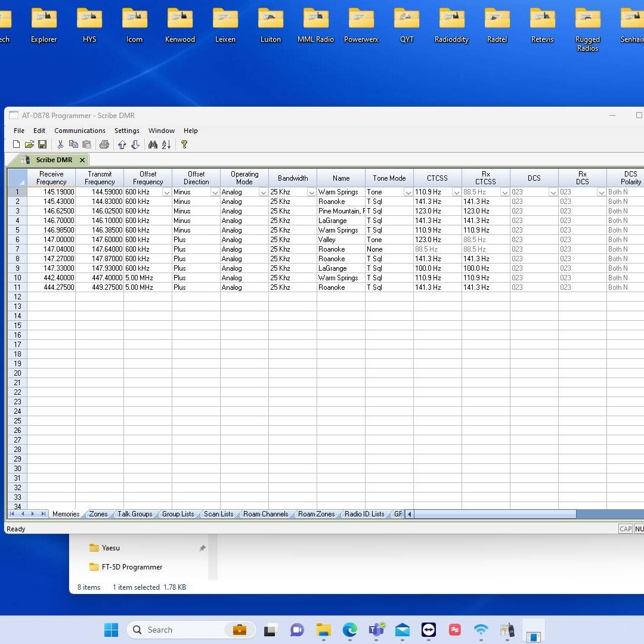Cut selection with the scissors icon
Image resolution: width=644 pixels, height=644 pixels.
tap(60, 144)
